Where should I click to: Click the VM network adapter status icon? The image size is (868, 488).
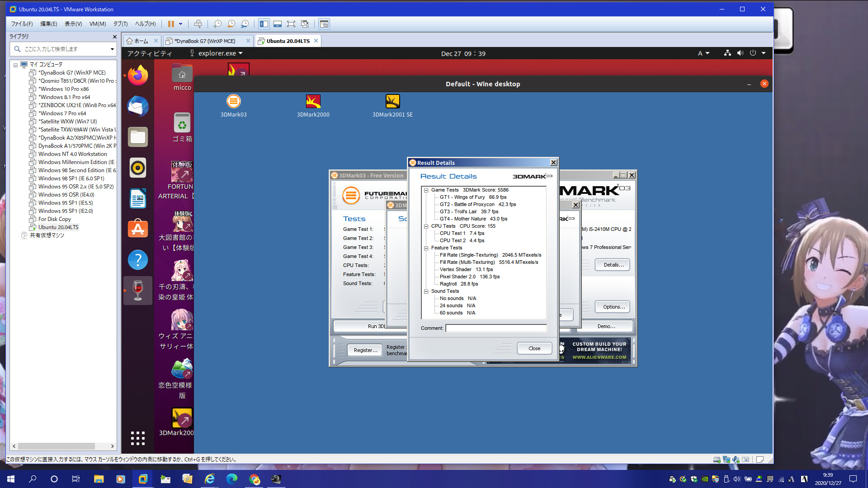pyautogui.click(x=726, y=460)
